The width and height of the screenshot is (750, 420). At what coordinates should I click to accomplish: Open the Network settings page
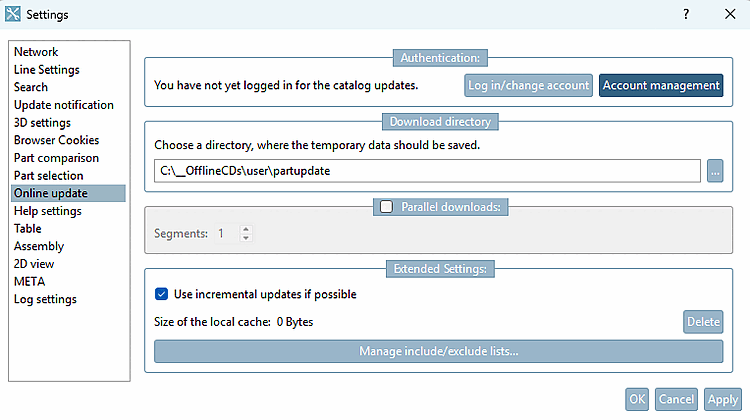[36, 52]
